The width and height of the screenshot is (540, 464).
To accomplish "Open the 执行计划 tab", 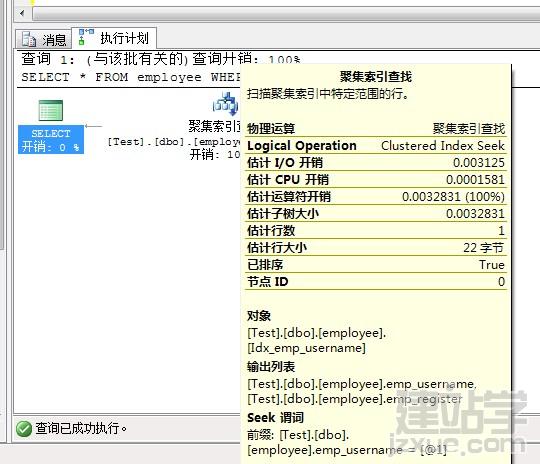I will pyautogui.click(x=114, y=38).
